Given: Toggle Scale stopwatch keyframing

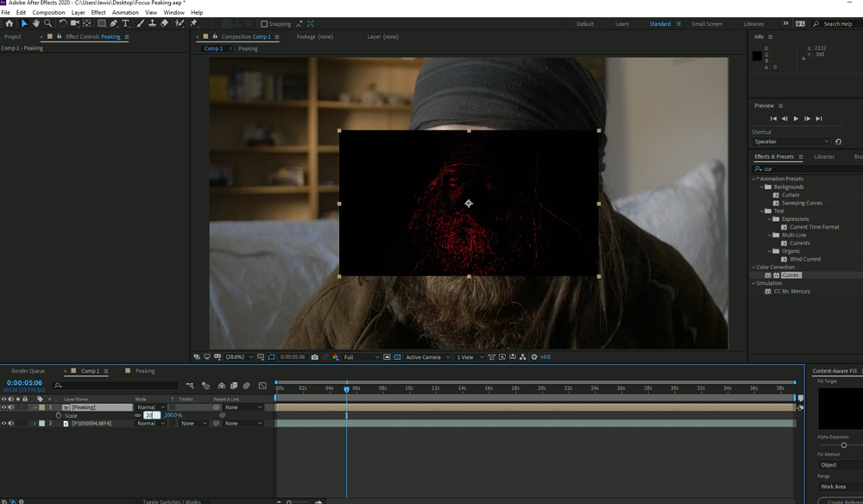Looking at the screenshot, I should click(59, 415).
